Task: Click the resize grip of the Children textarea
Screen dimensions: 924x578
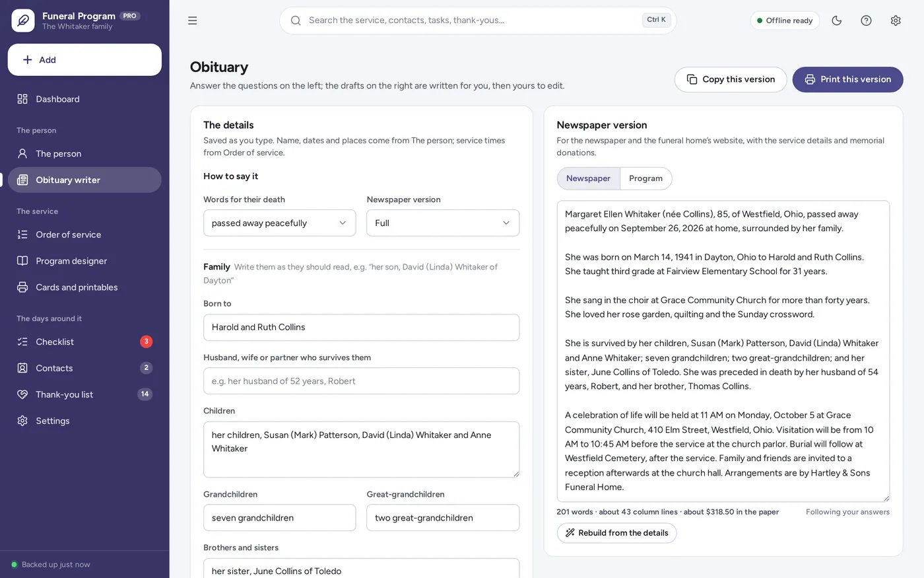Action: pos(515,473)
